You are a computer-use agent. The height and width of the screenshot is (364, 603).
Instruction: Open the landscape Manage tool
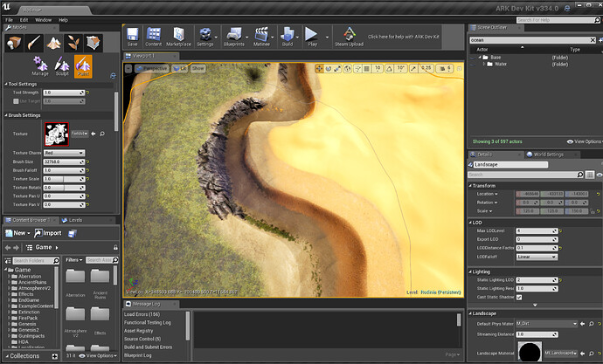coord(40,66)
